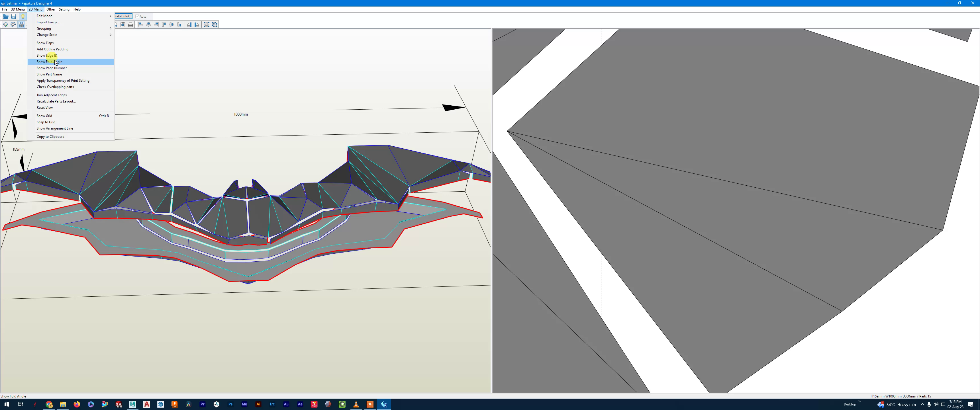Screen dimensions: 980x410
Task: Click the Print icon in toolbar
Action: click(130, 25)
